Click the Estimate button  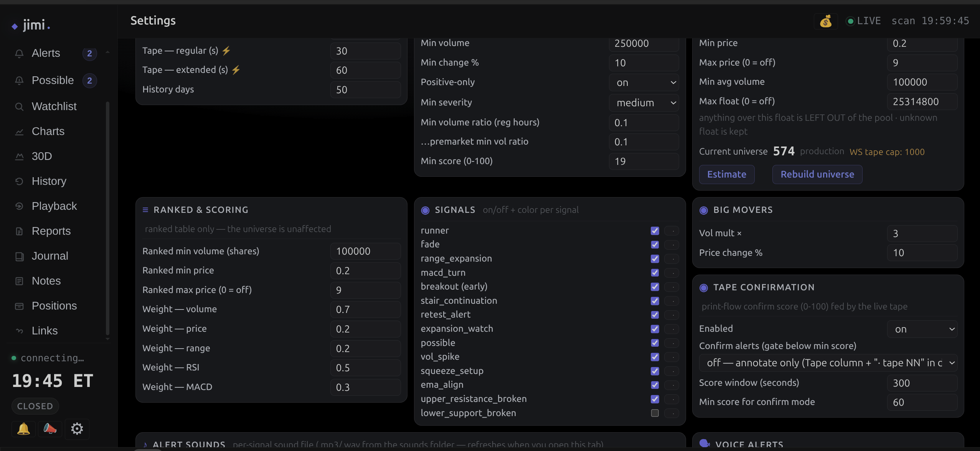click(x=727, y=174)
